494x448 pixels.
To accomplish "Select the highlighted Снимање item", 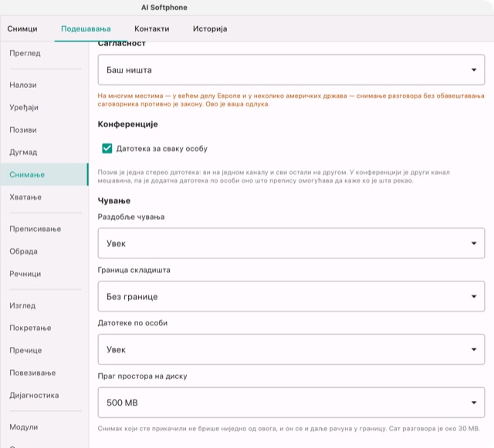I will coord(44,174).
